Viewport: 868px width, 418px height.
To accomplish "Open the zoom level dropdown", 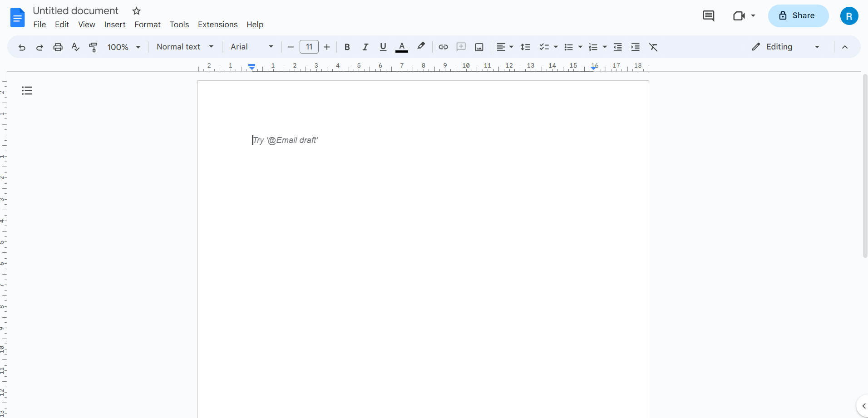I will coord(123,47).
